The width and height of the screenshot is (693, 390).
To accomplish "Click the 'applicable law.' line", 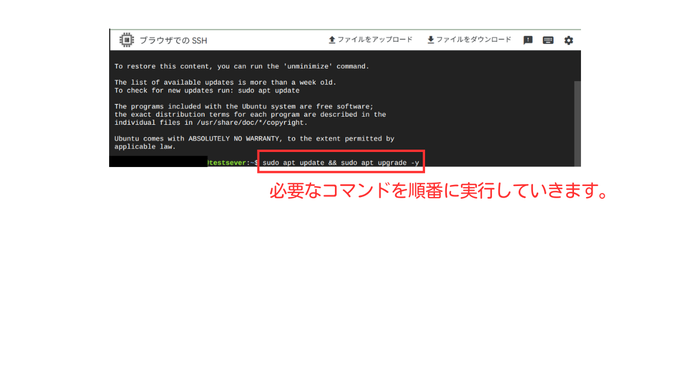I will (x=145, y=147).
